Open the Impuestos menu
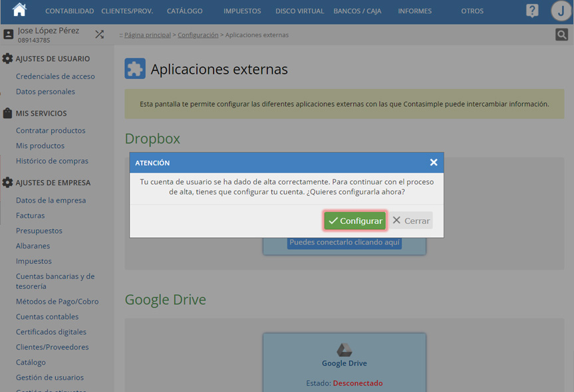Image resolution: width=574 pixels, height=392 pixels. click(x=242, y=11)
